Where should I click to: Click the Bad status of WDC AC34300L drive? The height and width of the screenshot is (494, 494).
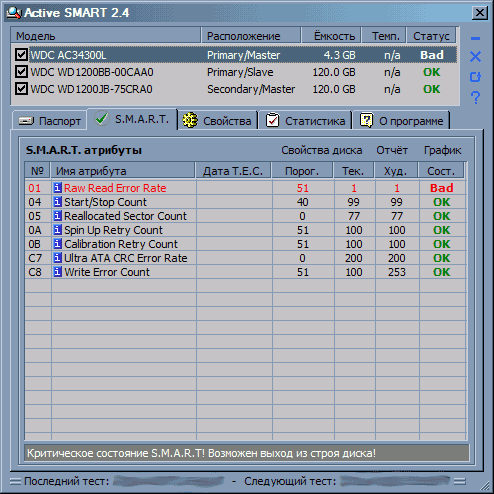(x=432, y=55)
